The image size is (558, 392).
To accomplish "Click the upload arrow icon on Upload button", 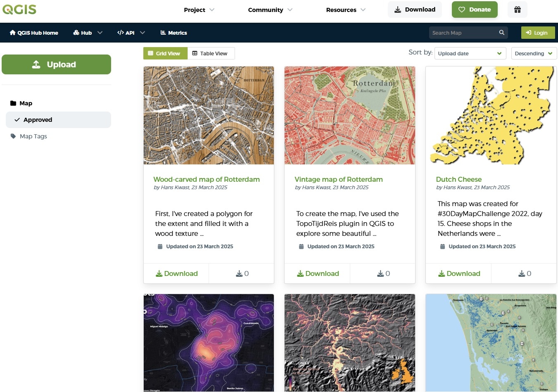I will 36,64.
